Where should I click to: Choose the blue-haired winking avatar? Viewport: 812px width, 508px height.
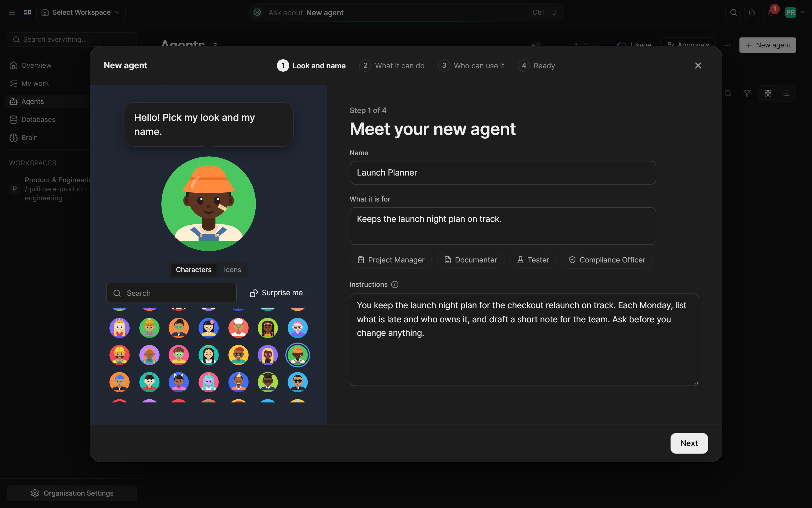(x=120, y=382)
